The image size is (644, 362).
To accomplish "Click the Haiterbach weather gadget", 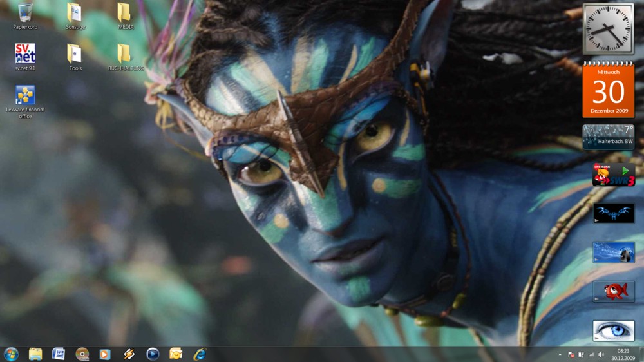I will point(608,137).
